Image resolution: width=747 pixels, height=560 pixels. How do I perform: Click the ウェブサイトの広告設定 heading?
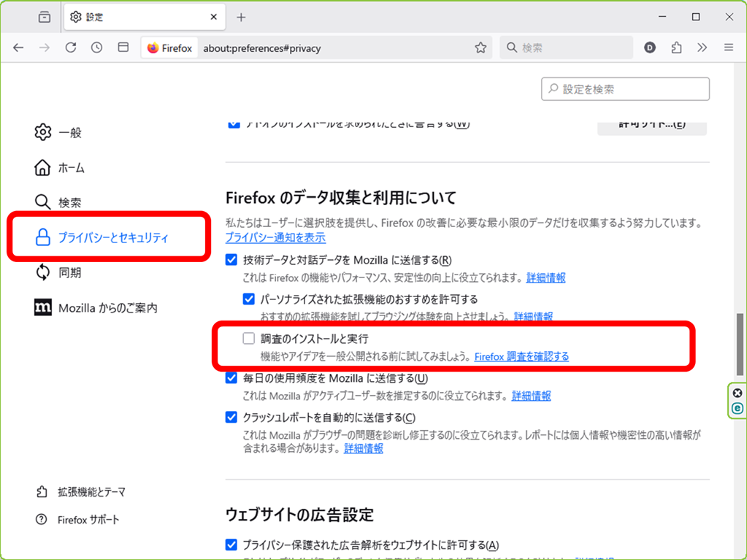(299, 515)
